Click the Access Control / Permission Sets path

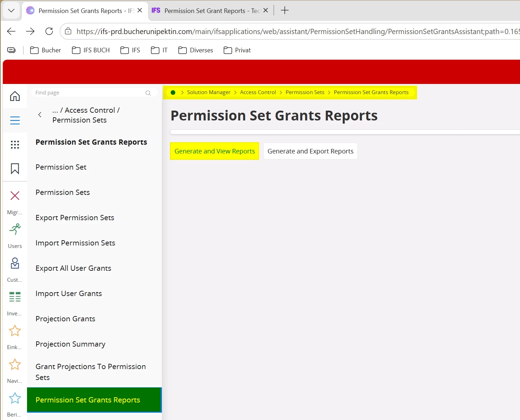coord(86,115)
